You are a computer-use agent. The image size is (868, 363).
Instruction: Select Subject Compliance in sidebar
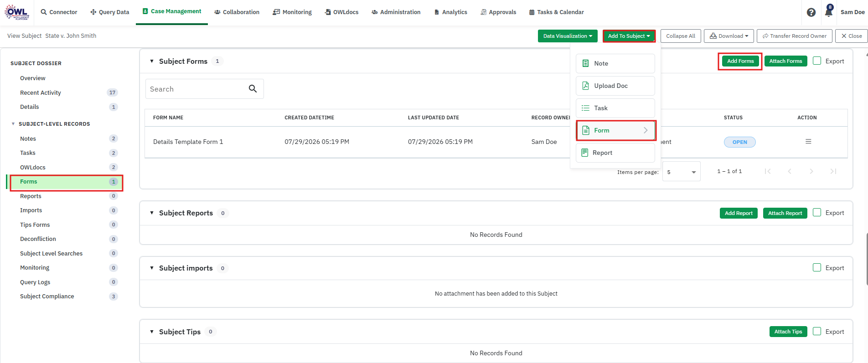pos(47,297)
